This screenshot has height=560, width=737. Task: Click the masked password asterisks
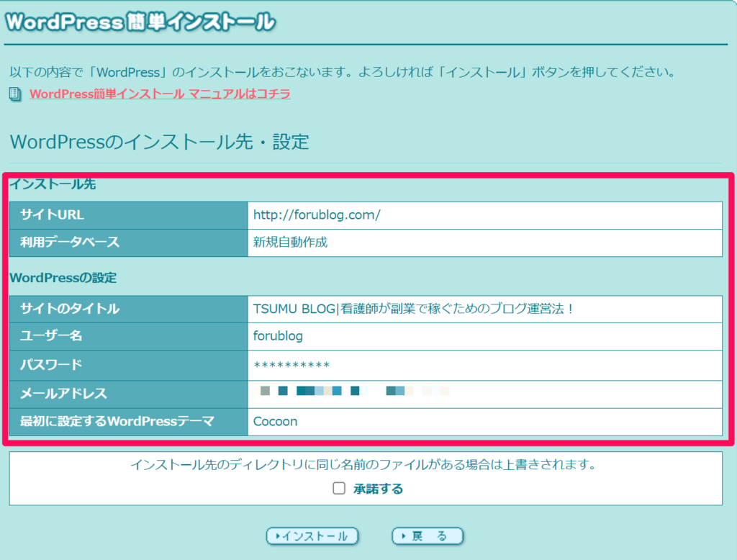291,365
